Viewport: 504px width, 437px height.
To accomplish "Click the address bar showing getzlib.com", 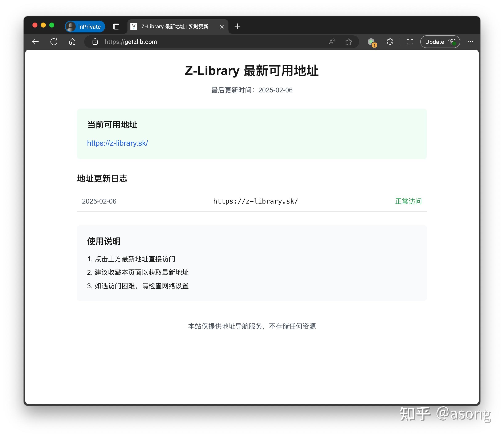I will [131, 42].
